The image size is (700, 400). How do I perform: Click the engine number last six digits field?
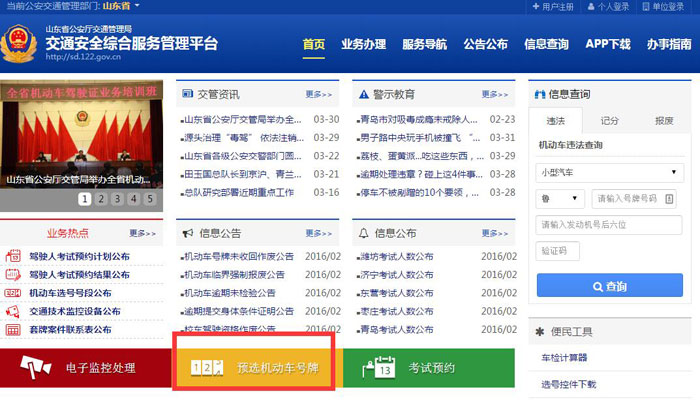coord(609,225)
